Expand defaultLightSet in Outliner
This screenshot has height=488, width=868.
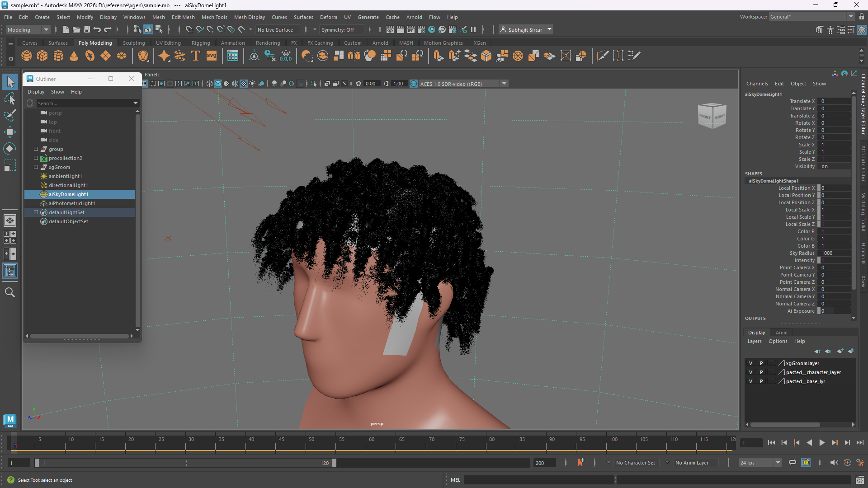pos(36,212)
